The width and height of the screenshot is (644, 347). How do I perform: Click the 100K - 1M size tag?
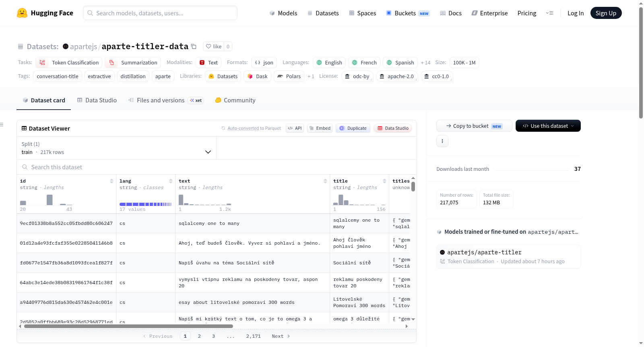(x=464, y=62)
